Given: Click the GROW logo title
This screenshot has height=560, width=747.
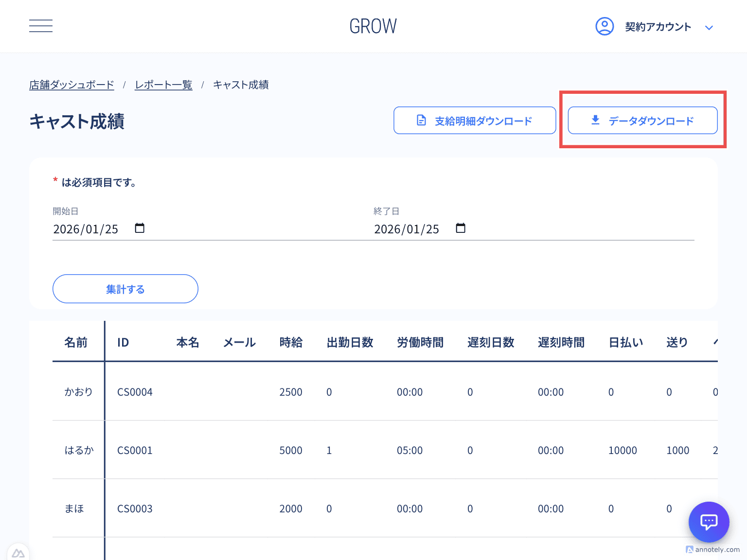Looking at the screenshot, I should point(373,26).
